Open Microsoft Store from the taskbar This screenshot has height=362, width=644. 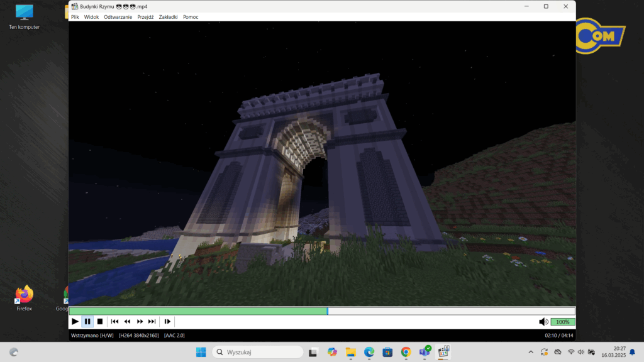[387, 352]
